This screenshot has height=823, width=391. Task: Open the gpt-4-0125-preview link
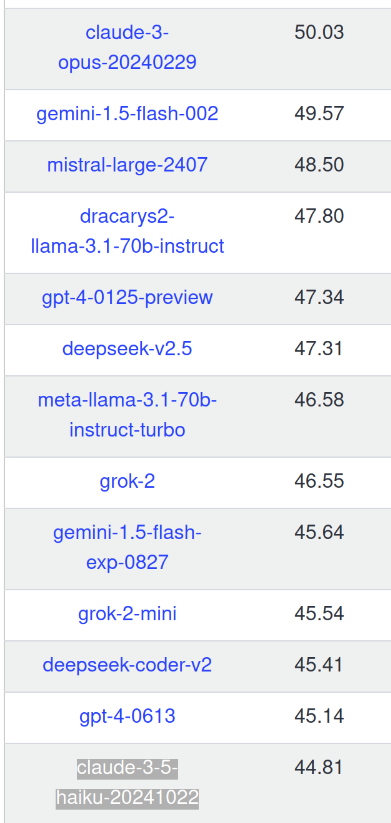[x=127, y=298]
